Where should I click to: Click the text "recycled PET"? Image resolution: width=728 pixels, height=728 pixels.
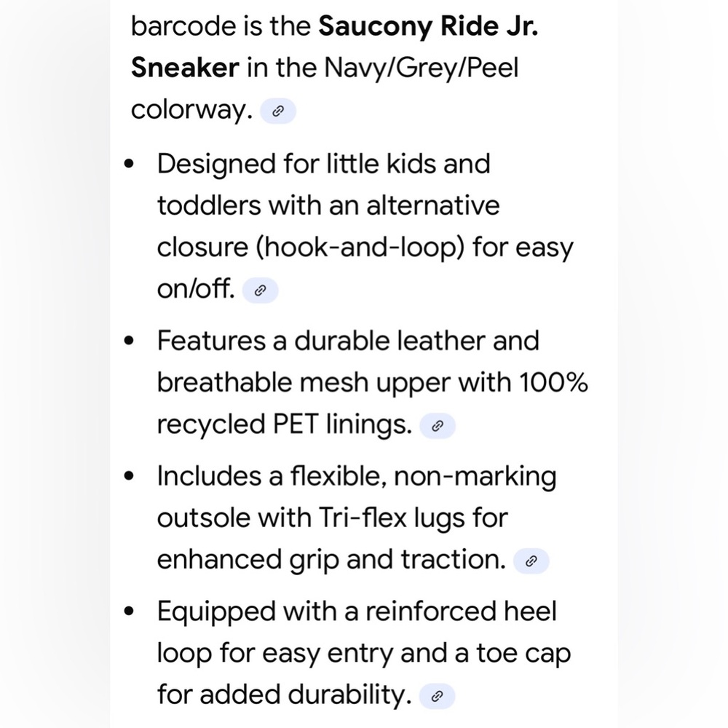click(x=238, y=425)
